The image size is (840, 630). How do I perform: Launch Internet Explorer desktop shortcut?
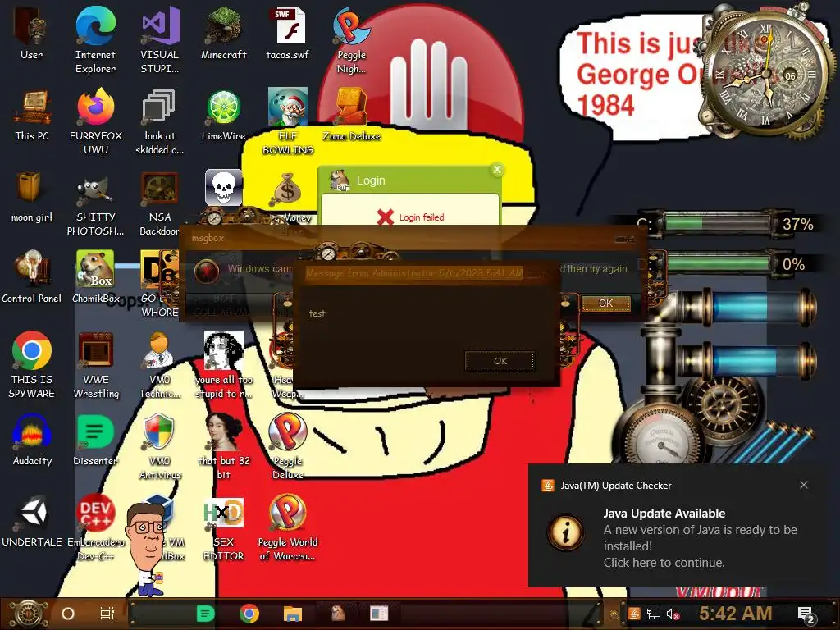[x=95, y=39]
